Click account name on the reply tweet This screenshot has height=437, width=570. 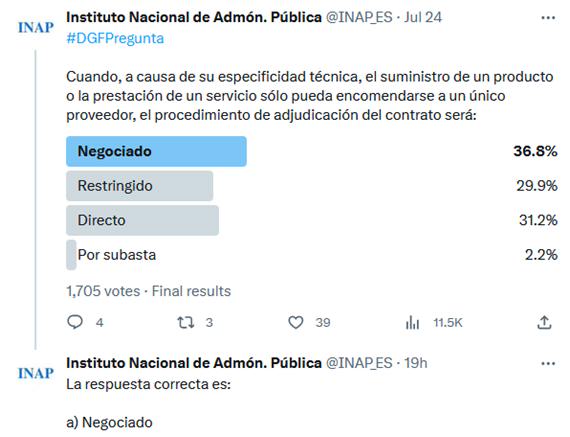point(194,363)
